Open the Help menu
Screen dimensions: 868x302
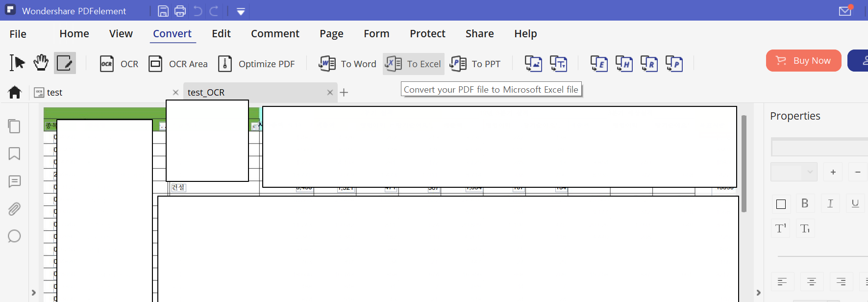tap(525, 34)
